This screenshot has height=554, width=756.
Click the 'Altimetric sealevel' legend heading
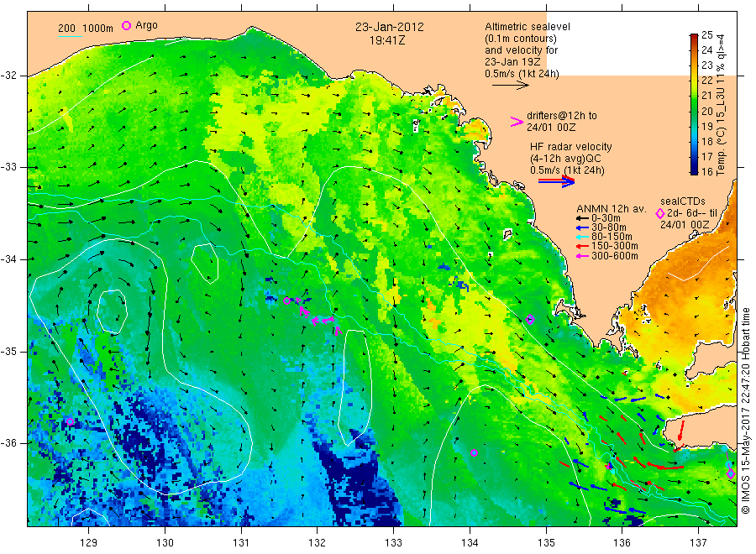coord(528,27)
